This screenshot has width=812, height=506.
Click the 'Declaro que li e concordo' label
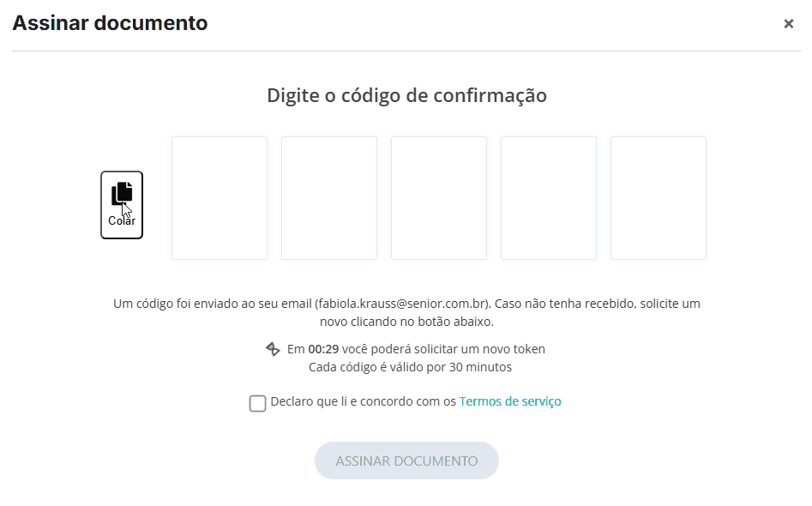[363, 401]
